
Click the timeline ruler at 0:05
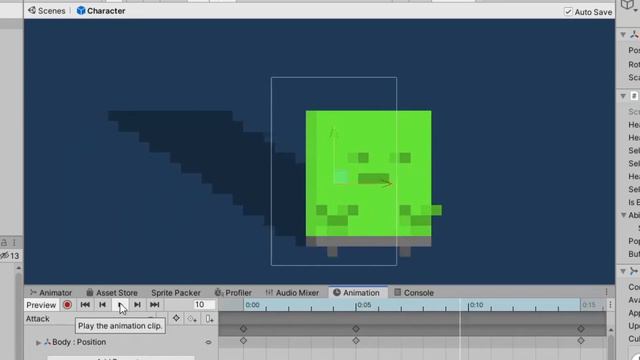(x=356, y=305)
